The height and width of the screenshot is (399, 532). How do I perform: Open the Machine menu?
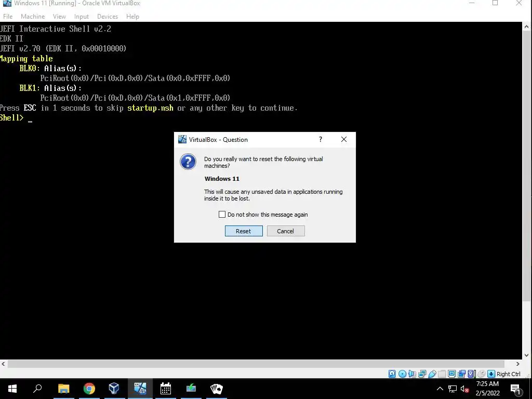[33, 16]
